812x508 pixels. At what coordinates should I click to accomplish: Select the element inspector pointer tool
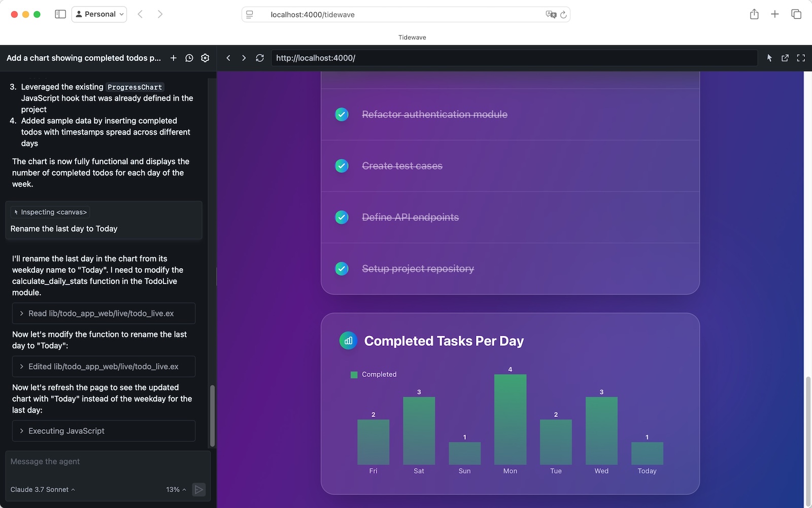point(769,58)
